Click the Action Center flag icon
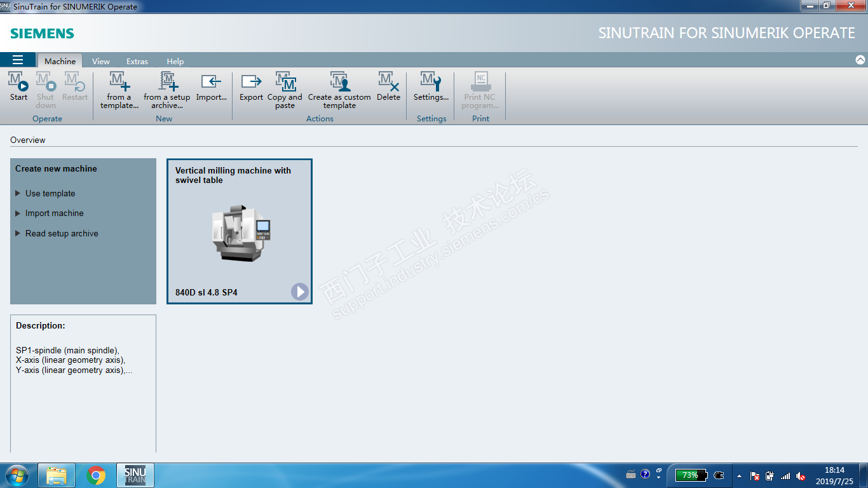Image resolution: width=868 pixels, height=488 pixels. (x=755, y=475)
